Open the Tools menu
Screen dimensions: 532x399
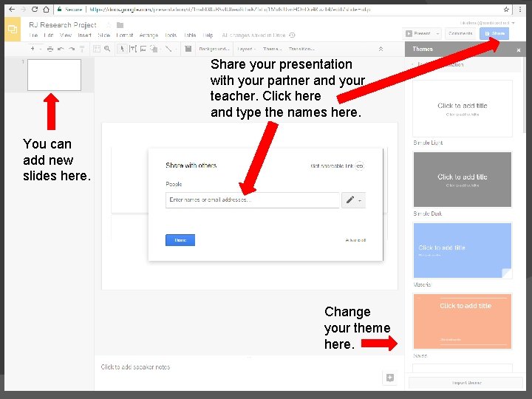click(171, 35)
